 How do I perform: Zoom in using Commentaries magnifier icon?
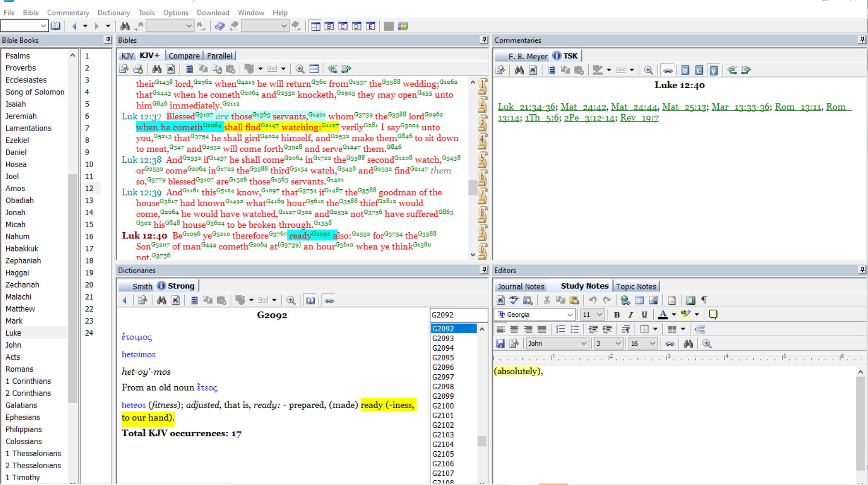(648, 70)
